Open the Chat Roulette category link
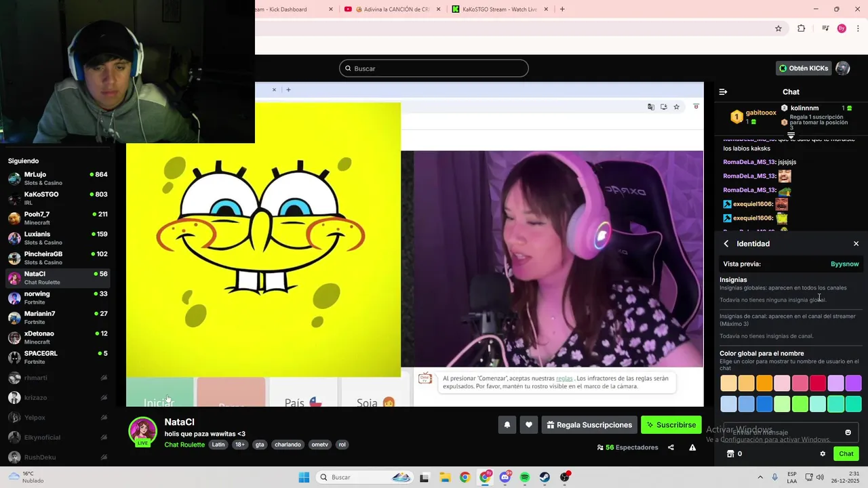 pos(184,445)
